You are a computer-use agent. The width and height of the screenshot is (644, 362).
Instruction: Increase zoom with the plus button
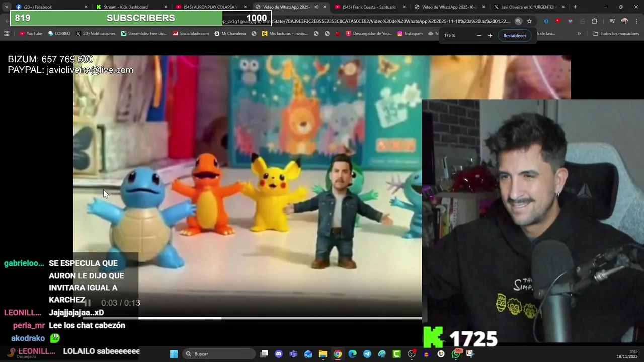[490, 36]
